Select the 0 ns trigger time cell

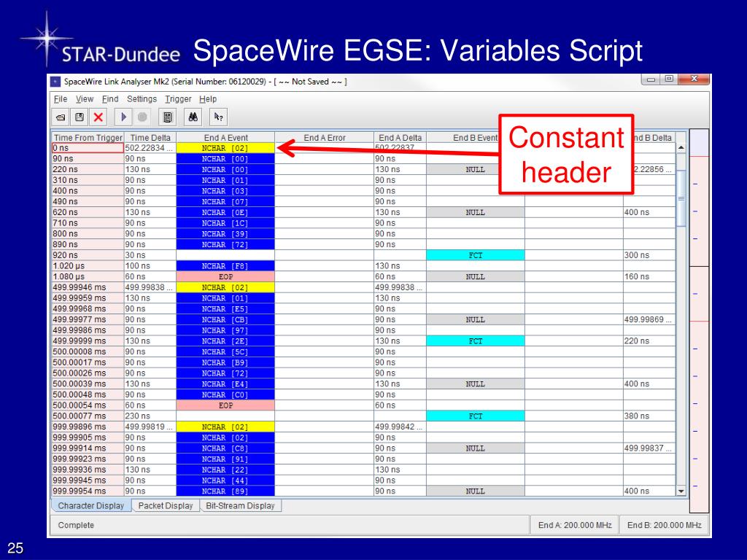tap(88, 148)
